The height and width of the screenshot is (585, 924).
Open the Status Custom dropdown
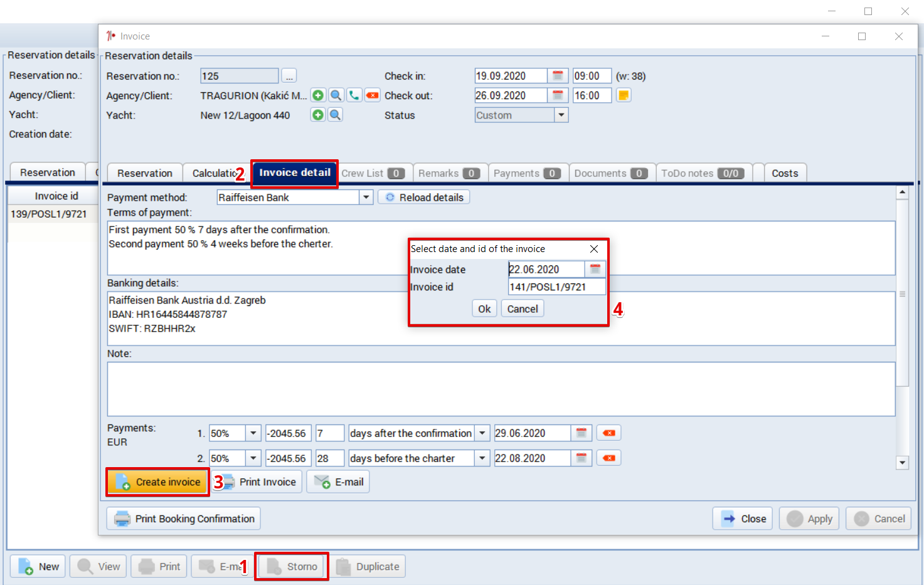point(561,115)
